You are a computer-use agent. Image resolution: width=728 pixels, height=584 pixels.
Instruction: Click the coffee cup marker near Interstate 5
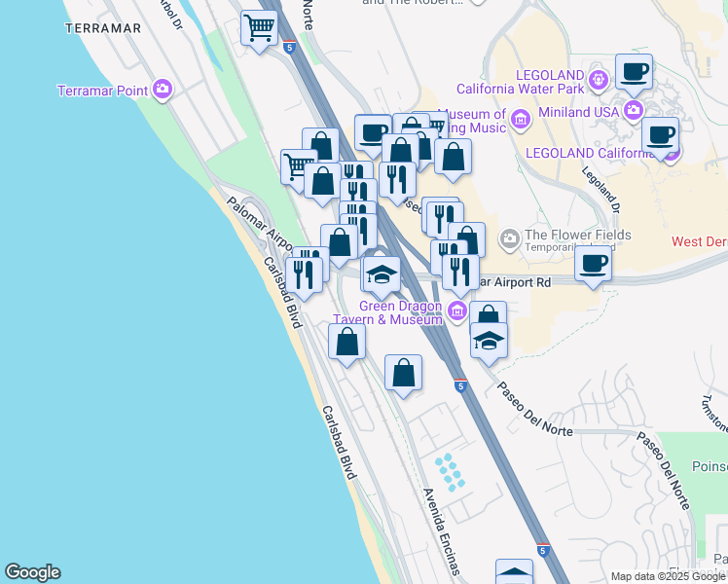[373, 133]
